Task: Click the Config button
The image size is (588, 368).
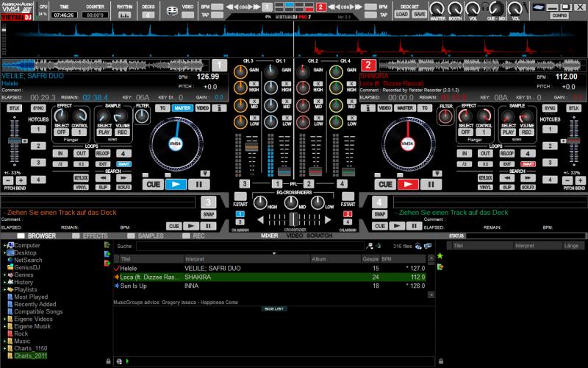Action: coord(559,15)
